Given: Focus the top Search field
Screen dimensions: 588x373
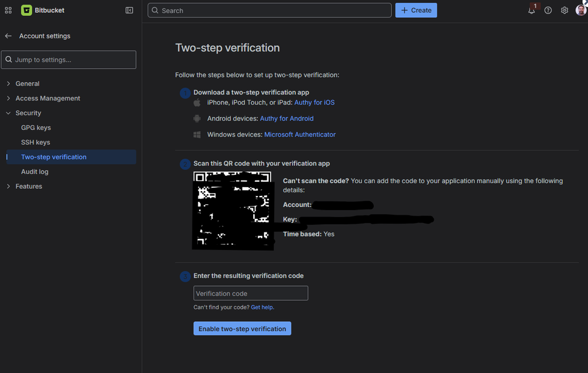Looking at the screenshot, I should tap(269, 11).
